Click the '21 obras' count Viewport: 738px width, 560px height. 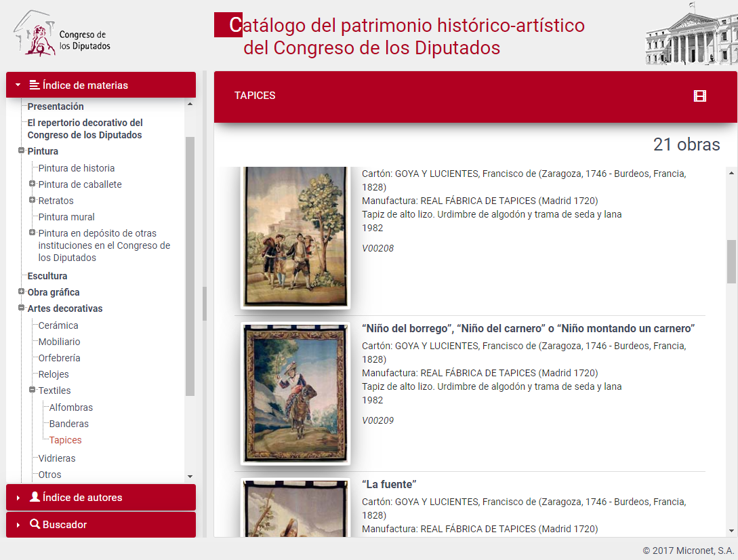point(686,144)
